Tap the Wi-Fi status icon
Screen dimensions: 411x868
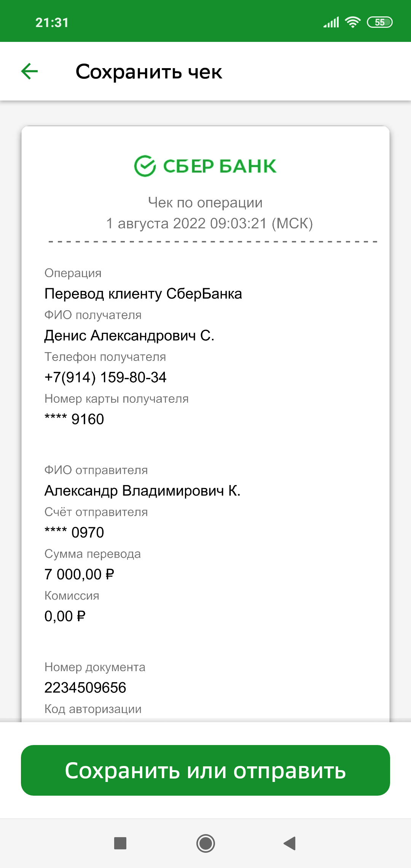353,22
